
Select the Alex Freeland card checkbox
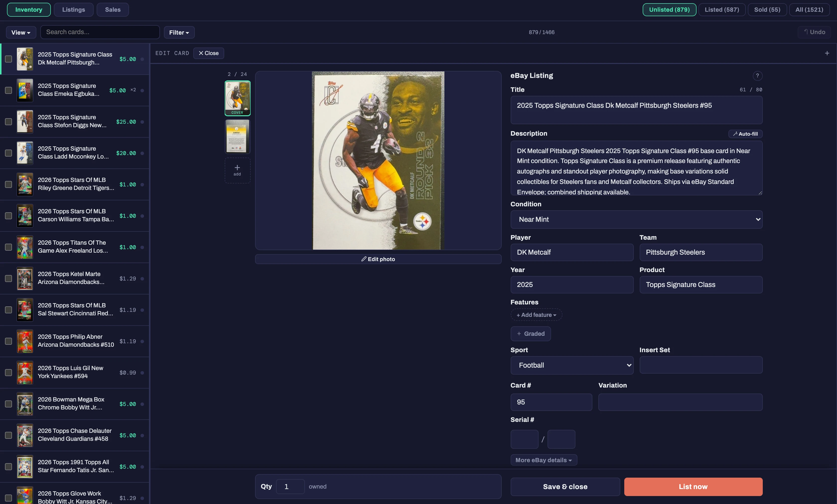(x=8, y=247)
